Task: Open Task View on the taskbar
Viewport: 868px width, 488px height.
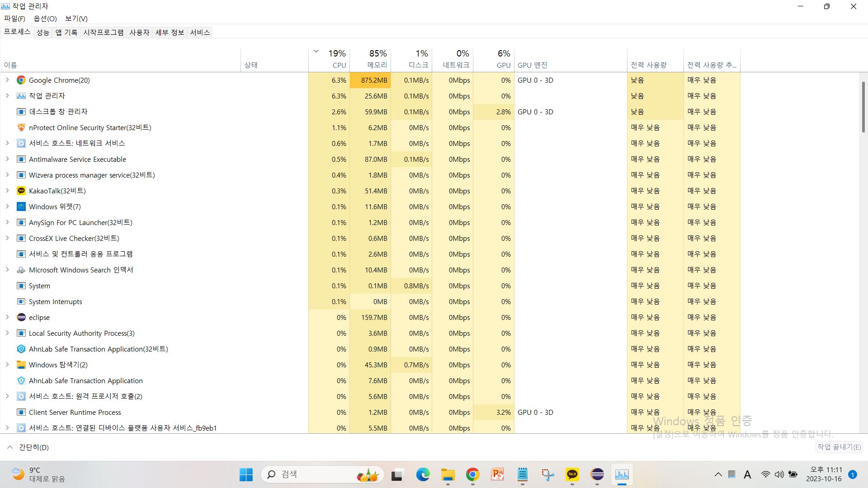Action: (x=397, y=474)
